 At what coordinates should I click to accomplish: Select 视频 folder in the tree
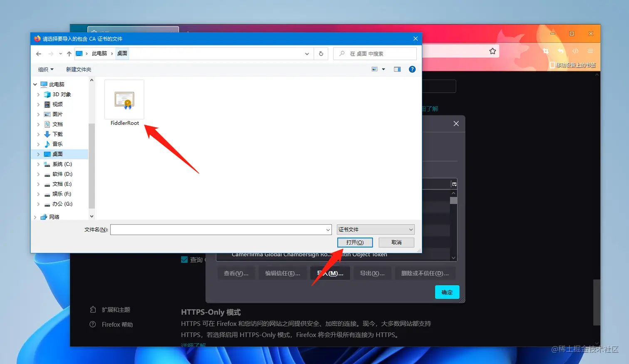pos(57,104)
